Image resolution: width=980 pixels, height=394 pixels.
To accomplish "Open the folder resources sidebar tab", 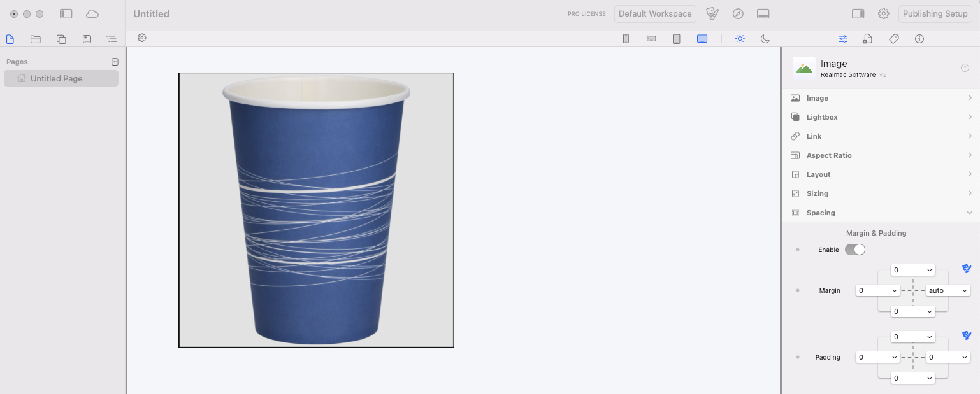I will coord(36,39).
